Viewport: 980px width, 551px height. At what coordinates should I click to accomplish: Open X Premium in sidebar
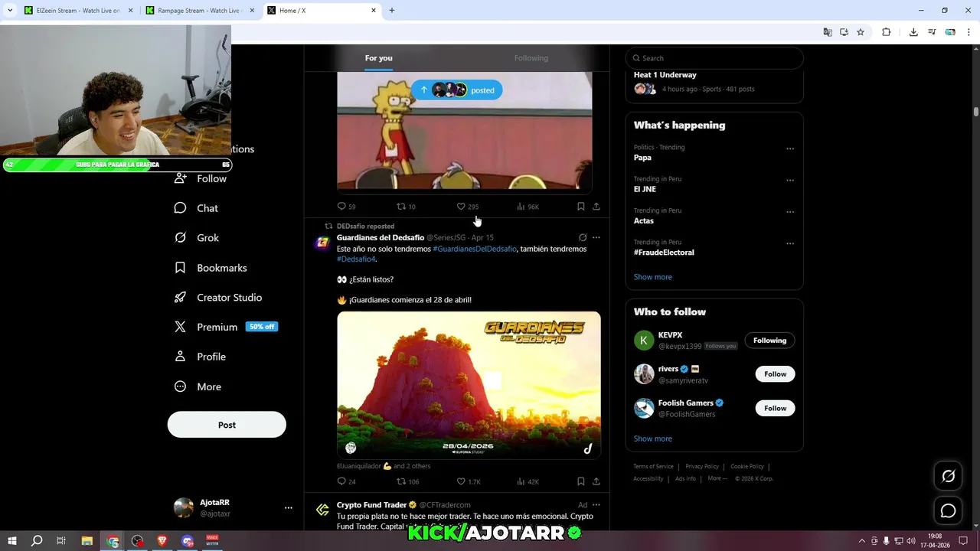(x=226, y=327)
